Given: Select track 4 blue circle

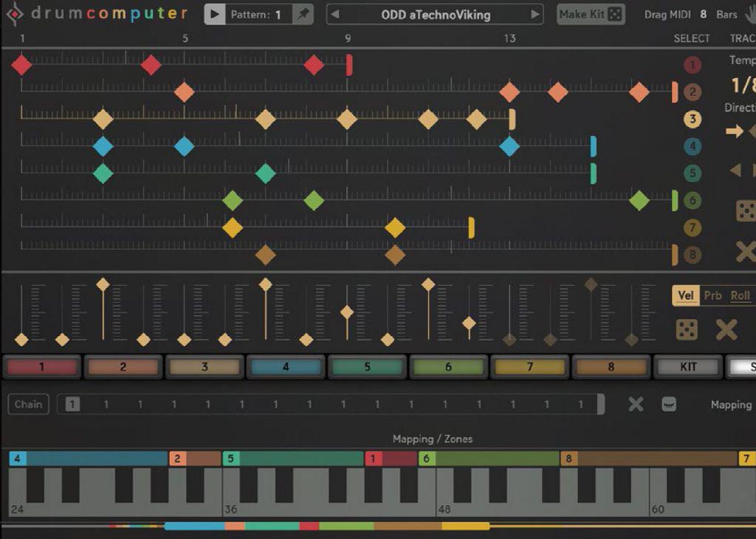Looking at the screenshot, I should (x=693, y=146).
